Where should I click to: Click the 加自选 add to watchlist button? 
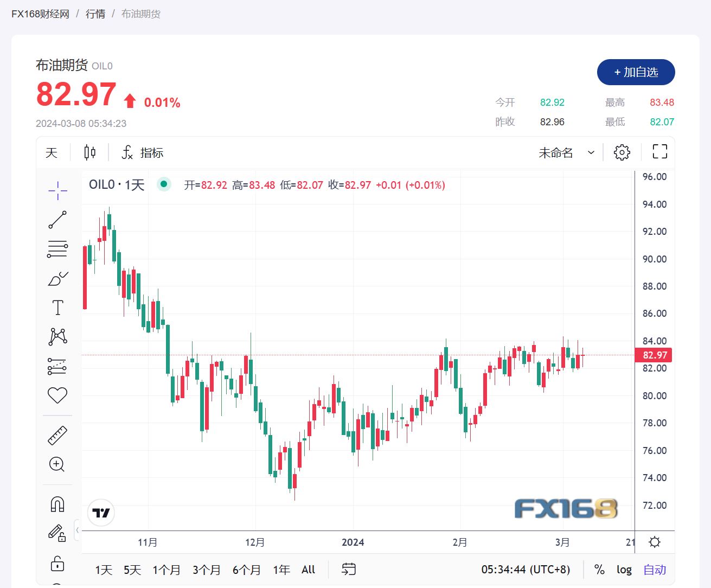[x=636, y=72]
